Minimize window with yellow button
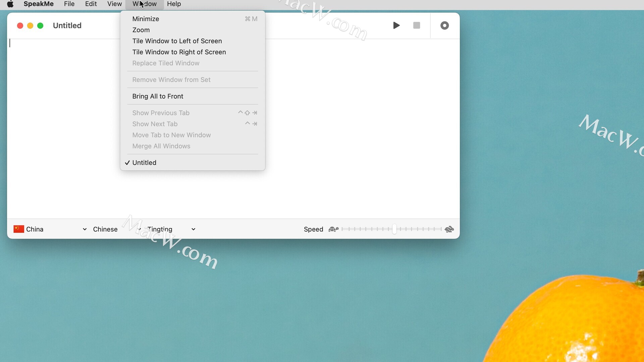Image resolution: width=644 pixels, height=362 pixels. click(x=30, y=25)
